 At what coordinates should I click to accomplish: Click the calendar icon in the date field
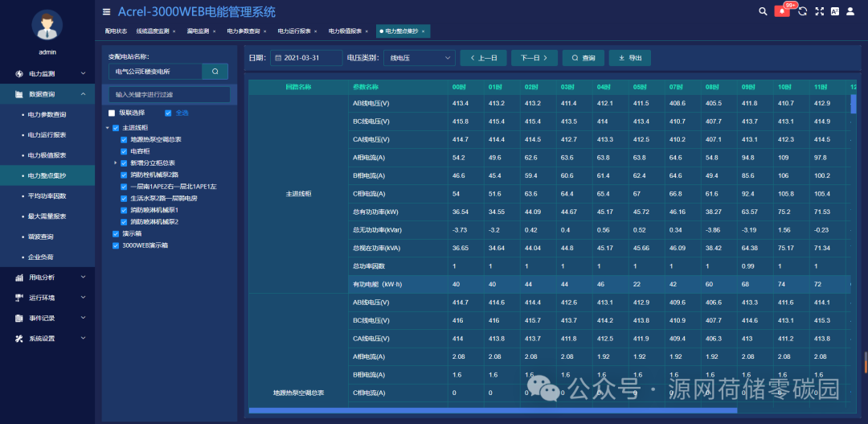point(278,58)
